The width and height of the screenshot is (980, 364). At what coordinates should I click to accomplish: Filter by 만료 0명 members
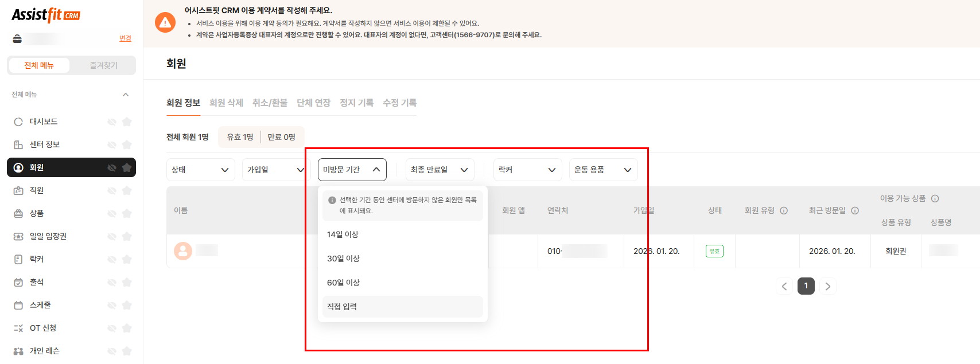click(x=281, y=137)
